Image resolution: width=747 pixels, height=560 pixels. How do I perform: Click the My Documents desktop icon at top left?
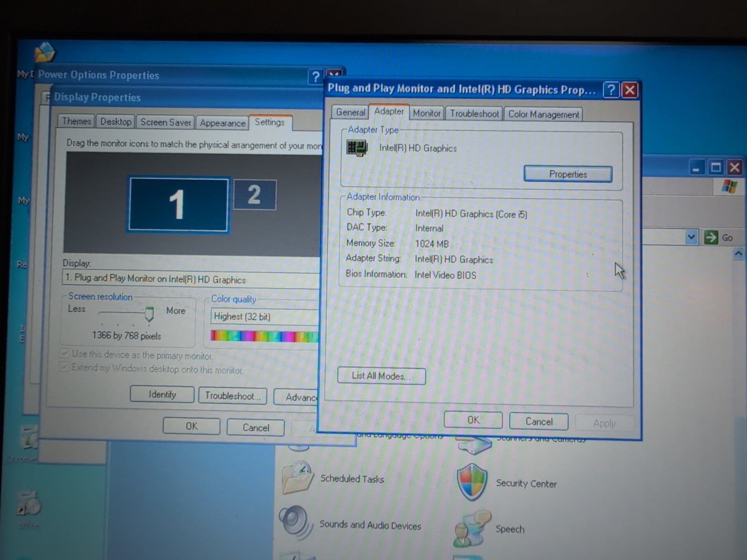tap(44, 52)
